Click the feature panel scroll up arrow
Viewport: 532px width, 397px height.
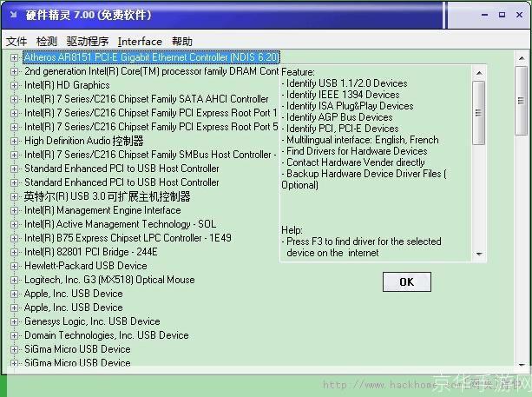point(479,73)
